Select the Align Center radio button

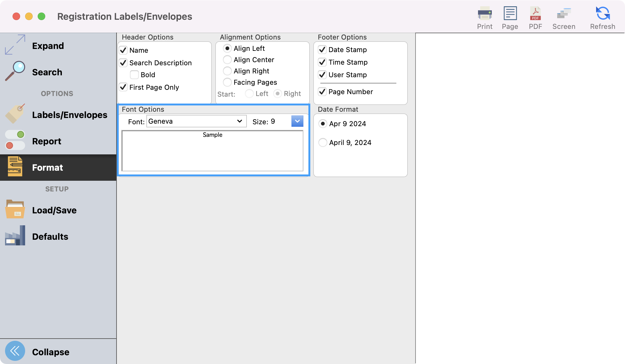[x=227, y=60]
